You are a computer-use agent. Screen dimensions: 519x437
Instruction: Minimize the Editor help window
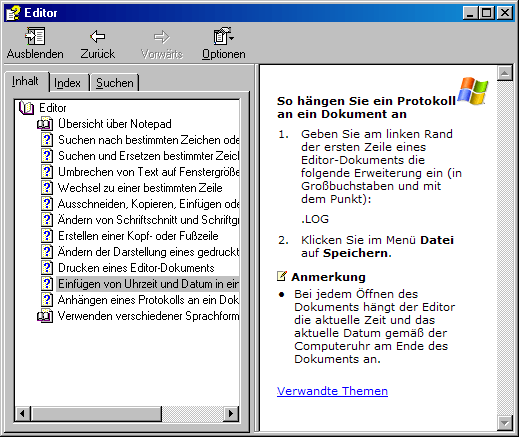tap(470, 13)
